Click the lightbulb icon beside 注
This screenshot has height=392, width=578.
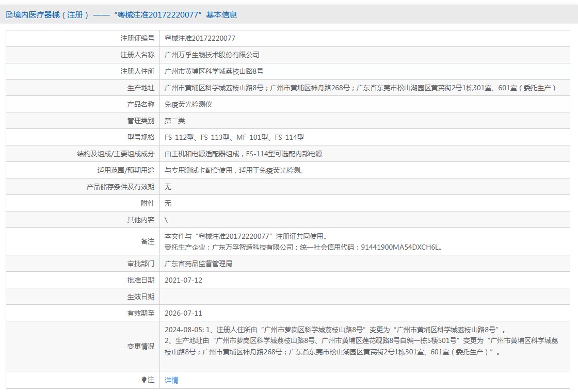tap(144, 380)
